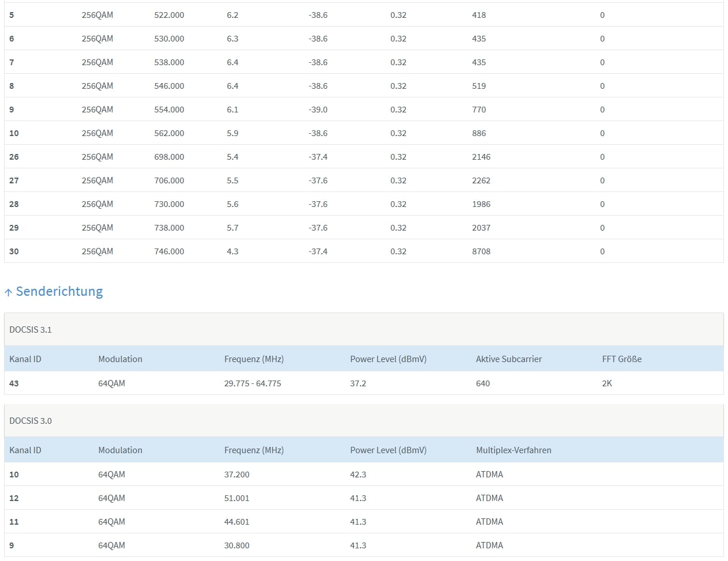Click 64QAM in the 51.001 row
The width and height of the screenshot is (728, 561).
111,498
